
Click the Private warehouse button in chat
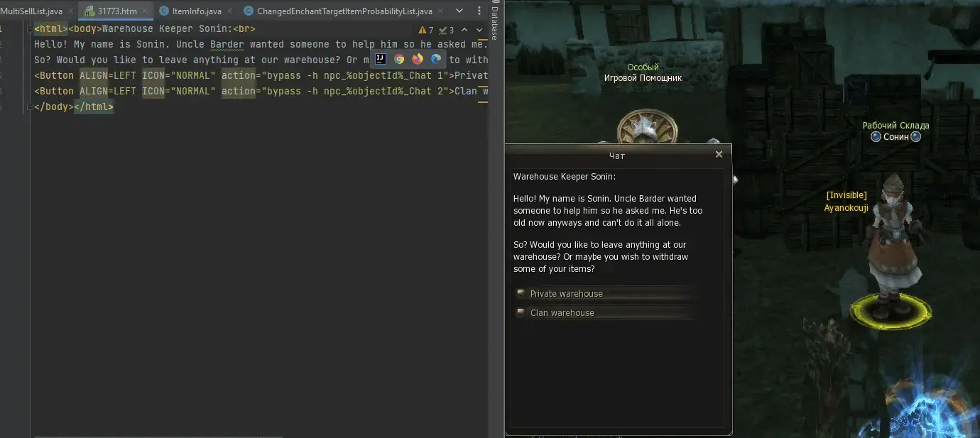click(x=605, y=293)
